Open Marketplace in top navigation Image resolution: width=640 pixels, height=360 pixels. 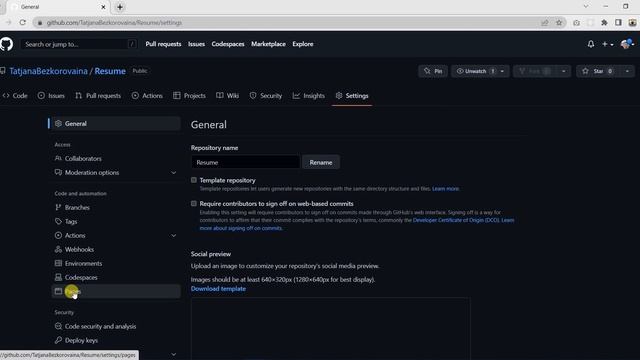(268, 44)
